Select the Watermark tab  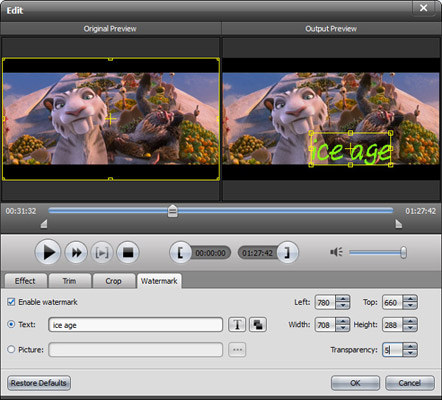159,281
